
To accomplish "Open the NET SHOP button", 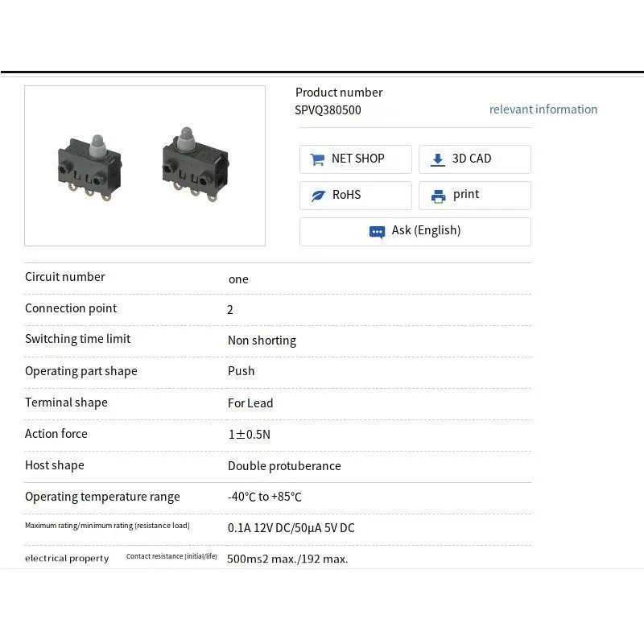I will [x=356, y=159].
